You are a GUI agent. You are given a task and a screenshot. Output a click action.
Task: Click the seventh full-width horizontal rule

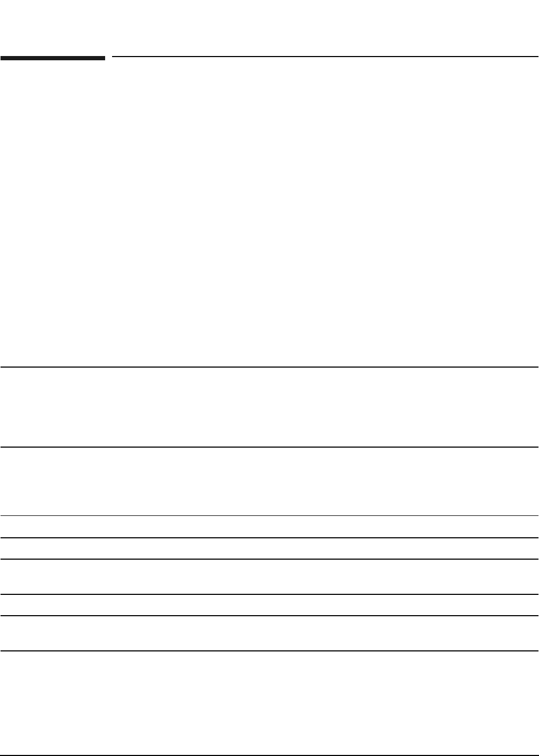[x=269, y=616]
